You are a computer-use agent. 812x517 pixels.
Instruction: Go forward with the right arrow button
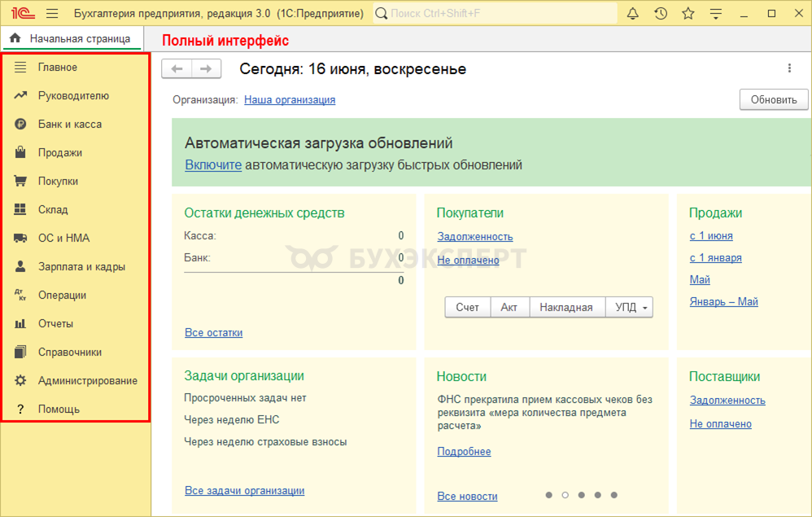tap(206, 69)
